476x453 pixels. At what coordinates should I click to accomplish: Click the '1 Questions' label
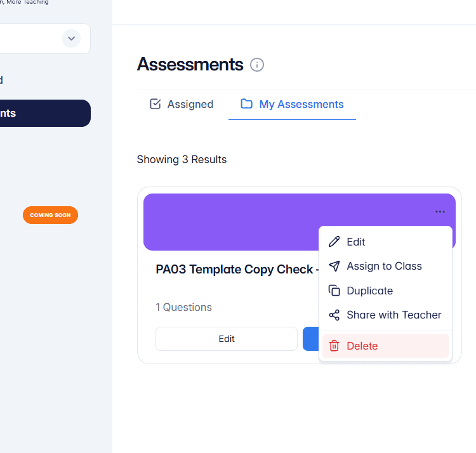(x=183, y=307)
